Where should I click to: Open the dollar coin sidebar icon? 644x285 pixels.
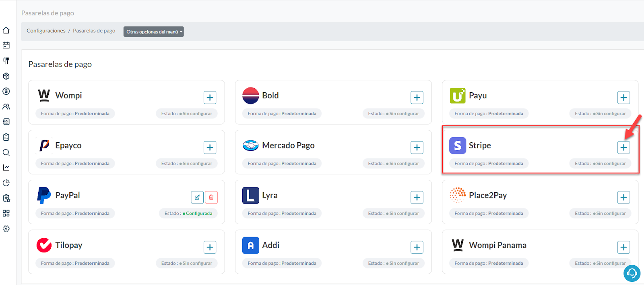tap(6, 92)
